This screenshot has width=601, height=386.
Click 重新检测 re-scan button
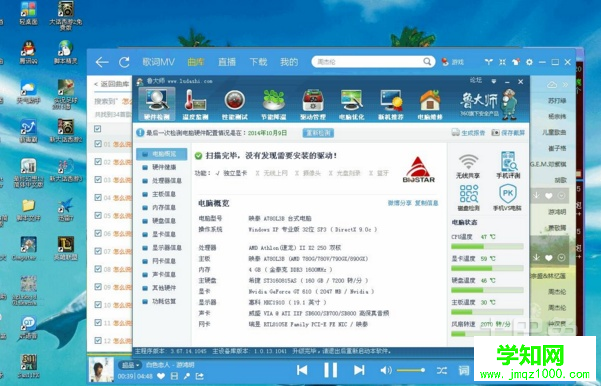pyautogui.click(x=318, y=133)
